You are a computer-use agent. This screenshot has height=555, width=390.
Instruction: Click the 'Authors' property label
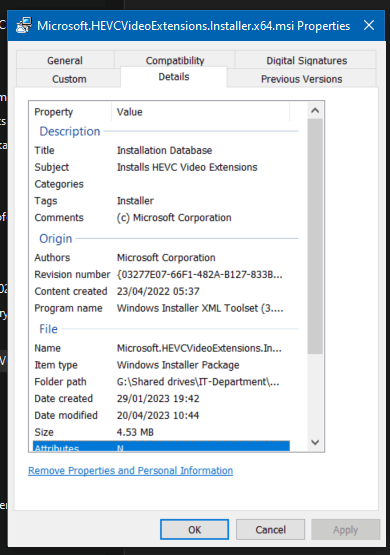52,257
